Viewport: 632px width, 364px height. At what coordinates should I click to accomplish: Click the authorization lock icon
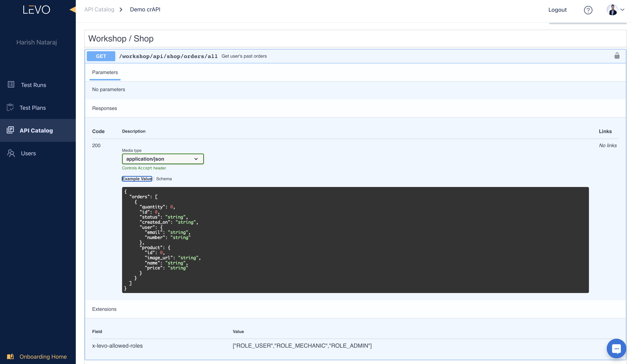click(x=617, y=56)
